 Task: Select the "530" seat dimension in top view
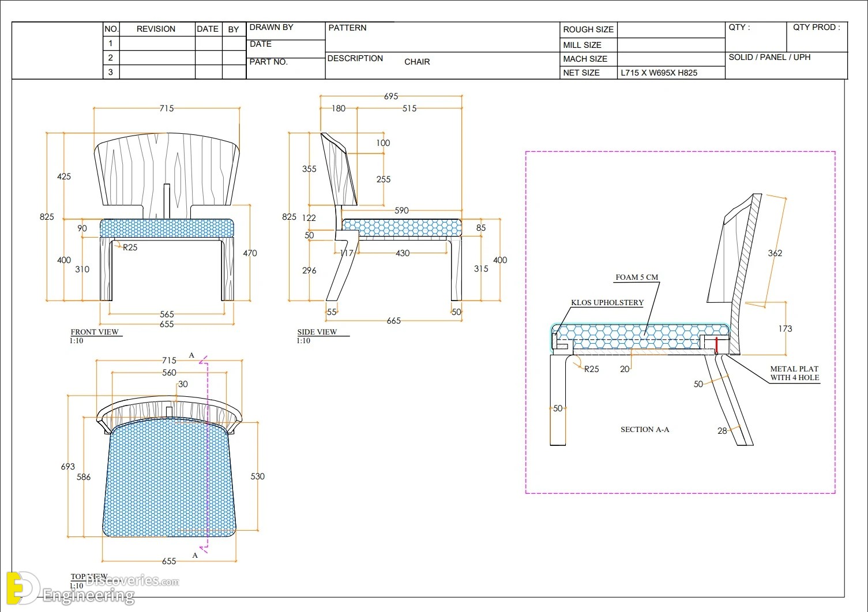(x=257, y=476)
